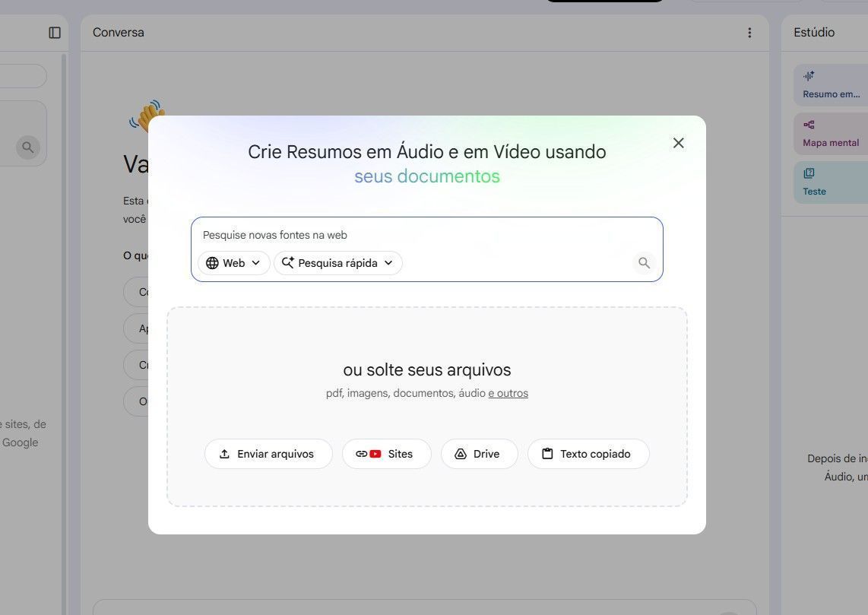Open Mapa mental in Estúdio panel
This screenshot has width=868, height=615.
tap(831, 134)
